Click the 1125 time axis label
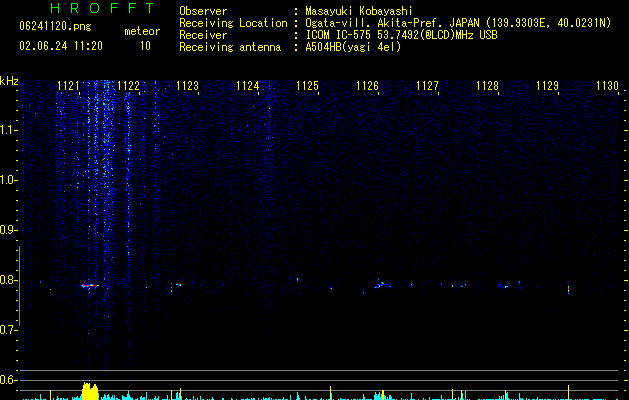Image resolution: width=629 pixels, height=400 pixels. pos(307,86)
